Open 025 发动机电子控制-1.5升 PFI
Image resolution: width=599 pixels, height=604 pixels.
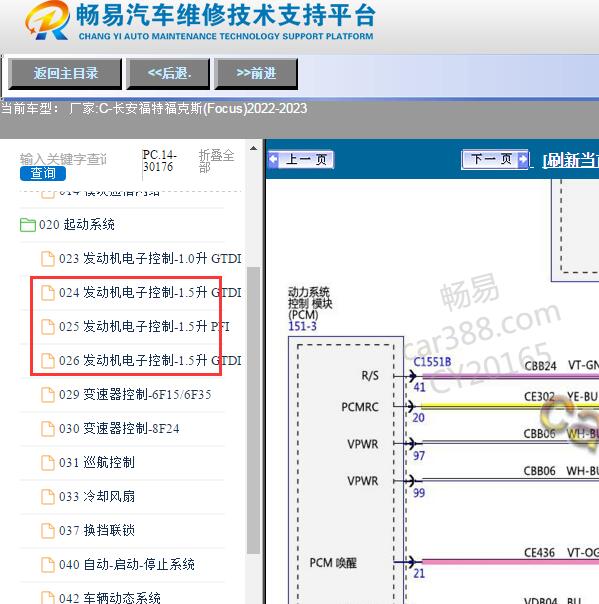coord(144,327)
